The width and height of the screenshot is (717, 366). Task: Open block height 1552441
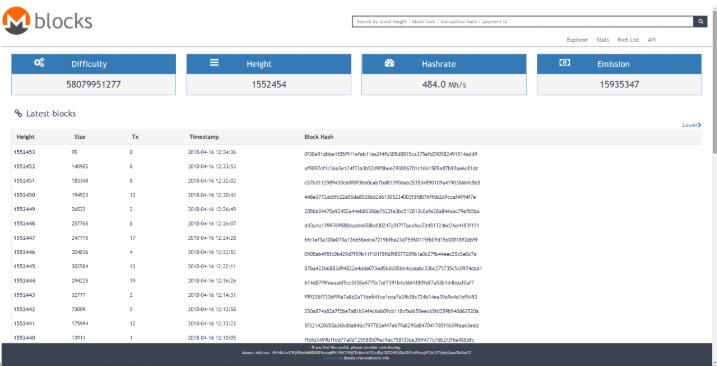click(x=24, y=323)
